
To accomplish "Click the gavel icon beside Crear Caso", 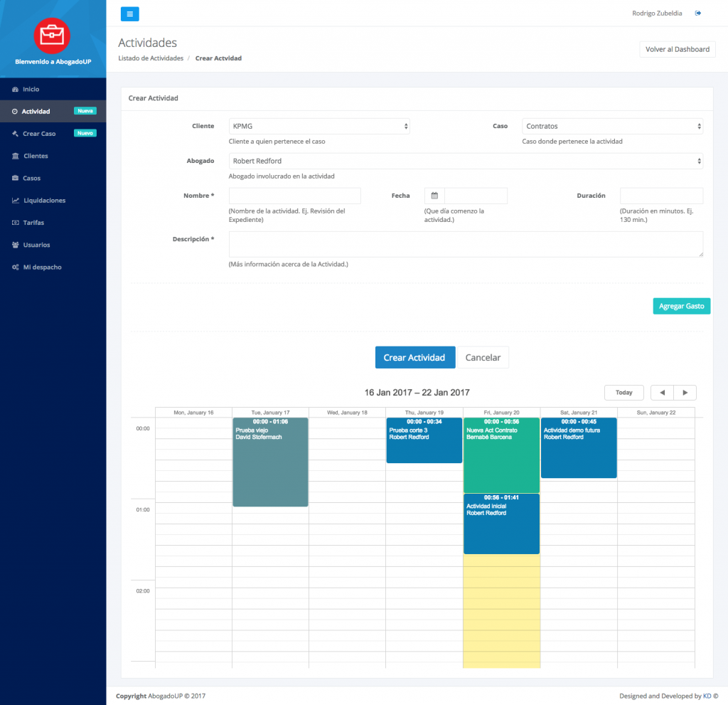I will pos(16,134).
